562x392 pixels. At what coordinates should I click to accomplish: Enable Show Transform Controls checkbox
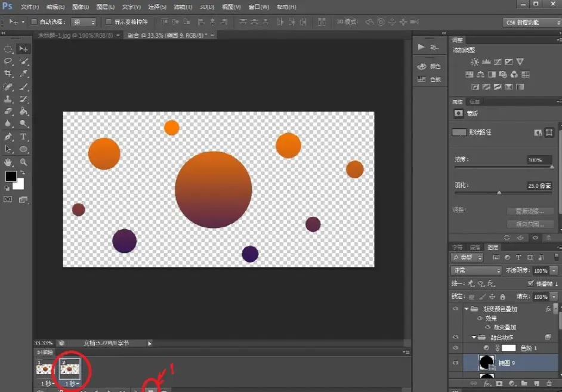coord(109,22)
